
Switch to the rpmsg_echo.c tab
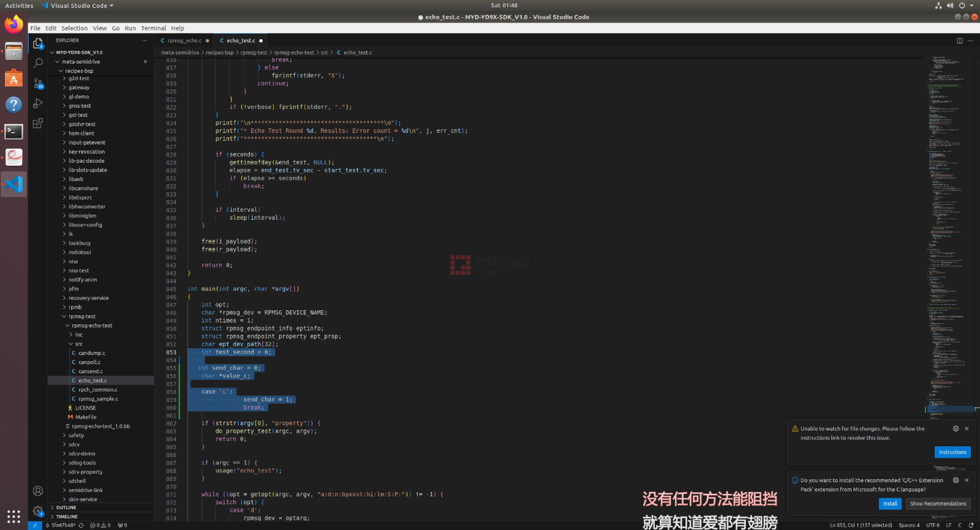(x=184, y=41)
